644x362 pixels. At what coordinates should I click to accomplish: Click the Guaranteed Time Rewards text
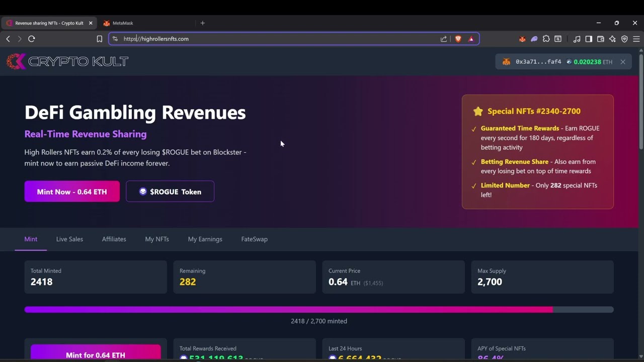[x=520, y=128]
